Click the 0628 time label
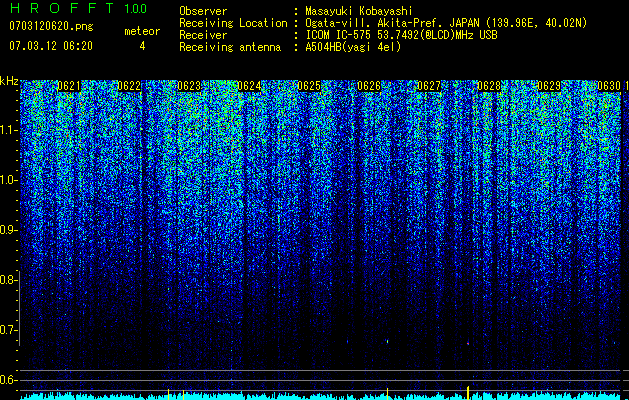 coord(489,86)
